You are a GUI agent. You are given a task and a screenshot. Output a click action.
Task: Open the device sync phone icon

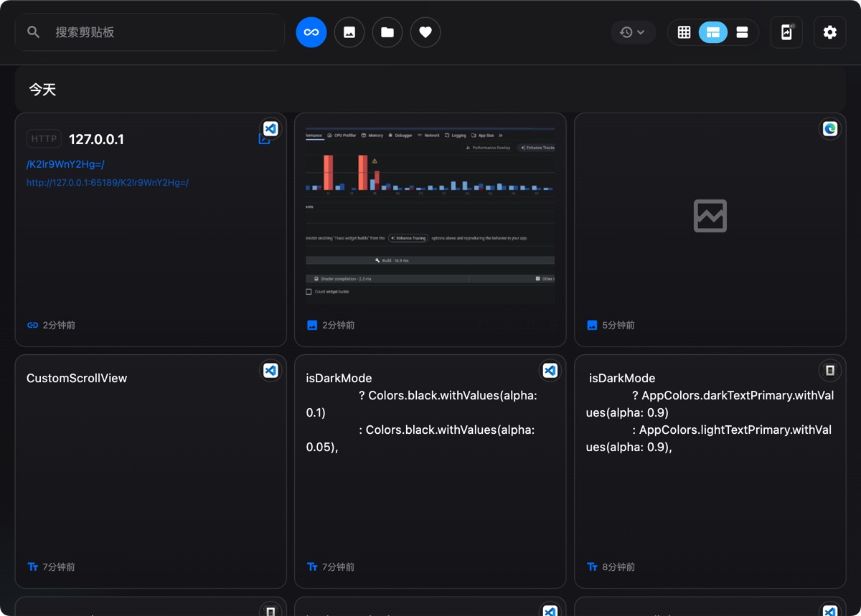(x=786, y=32)
